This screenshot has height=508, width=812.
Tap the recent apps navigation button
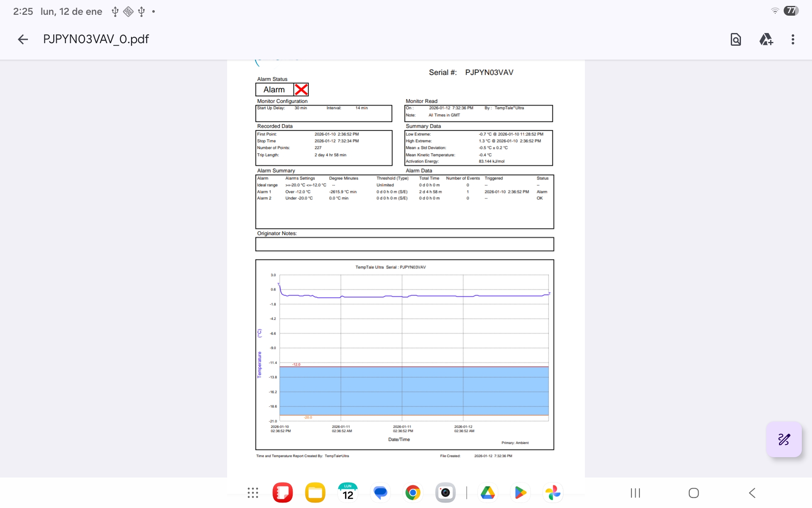[x=635, y=493]
